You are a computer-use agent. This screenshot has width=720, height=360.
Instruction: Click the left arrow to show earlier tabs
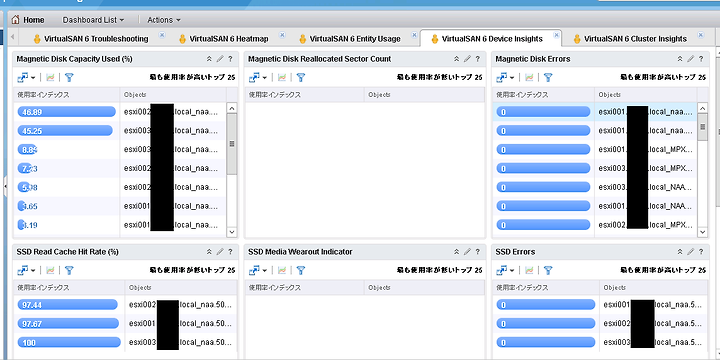point(12,36)
